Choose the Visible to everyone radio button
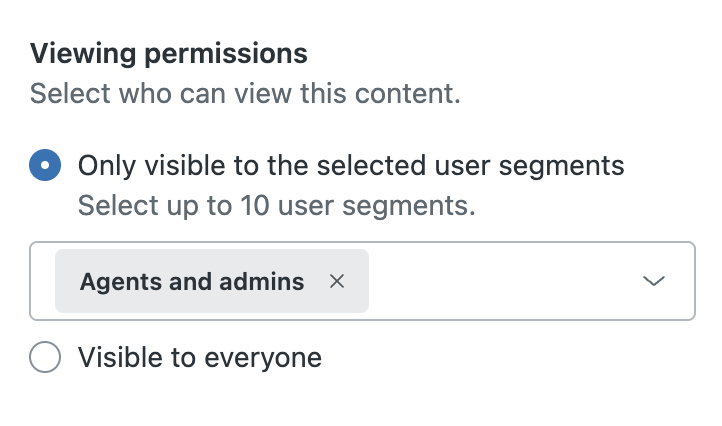 [46, 357]
